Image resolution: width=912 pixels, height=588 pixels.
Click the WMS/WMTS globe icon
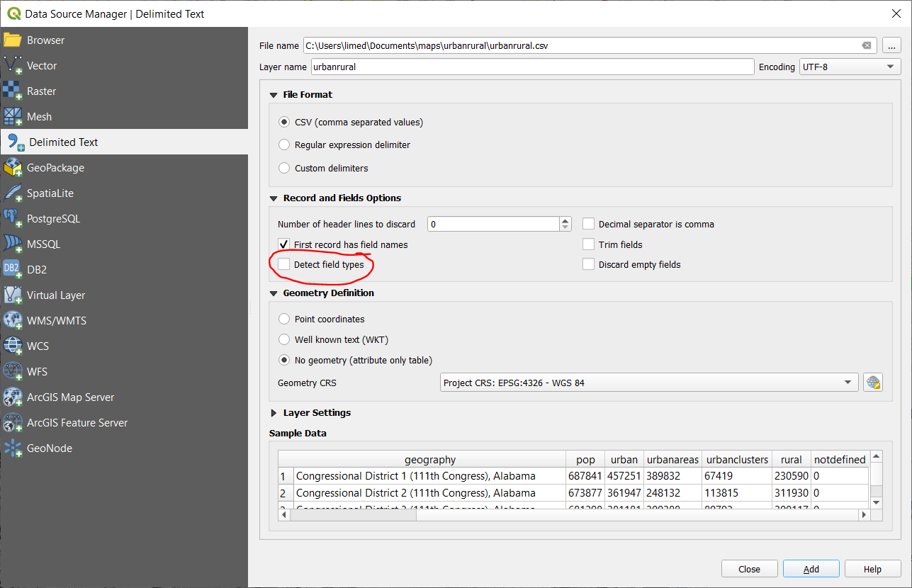[13, 320]
